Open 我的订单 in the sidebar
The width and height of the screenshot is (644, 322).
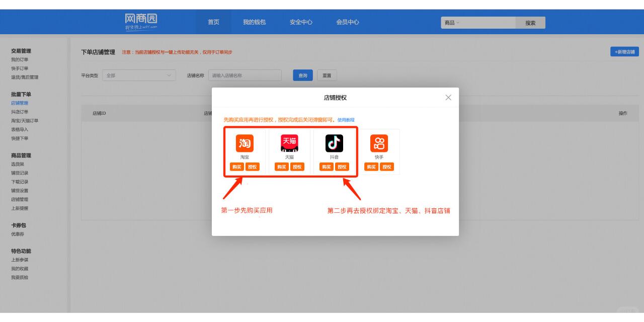pos(20,60)
